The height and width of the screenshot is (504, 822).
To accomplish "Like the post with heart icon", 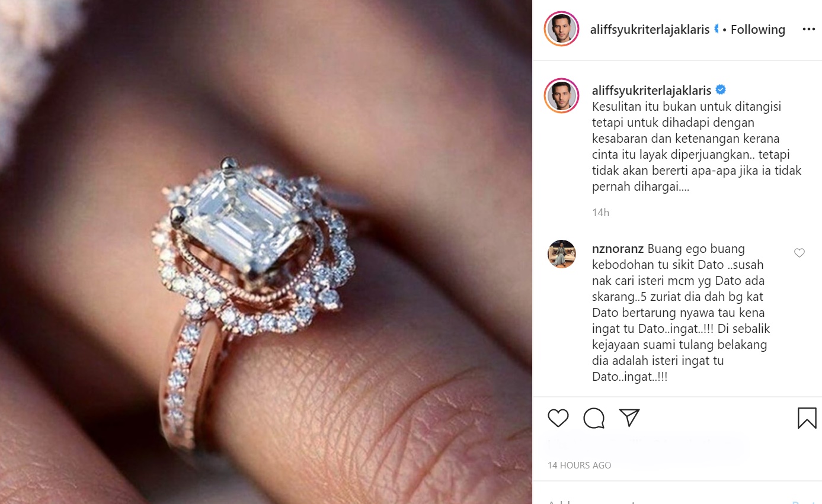I will (x=558, y=418).
